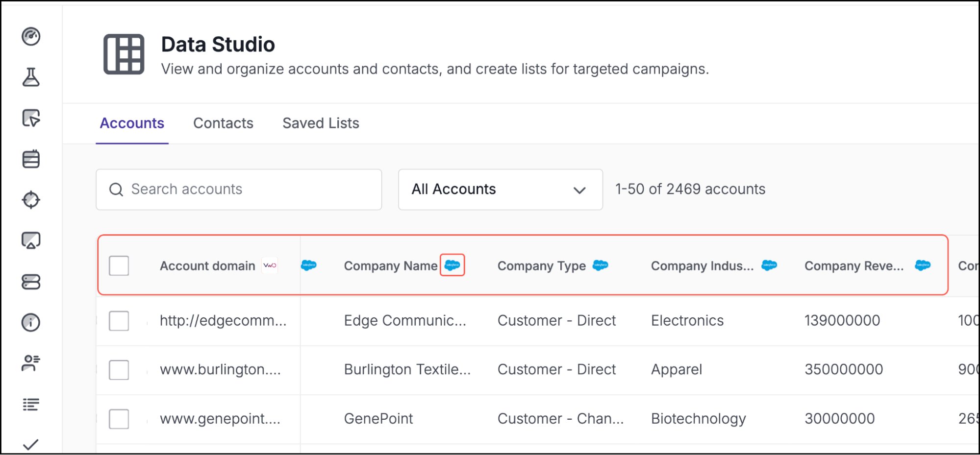980x455 pixels.
Task: Click the info icon in the left sidebar
Action: (x=30, y=322)
